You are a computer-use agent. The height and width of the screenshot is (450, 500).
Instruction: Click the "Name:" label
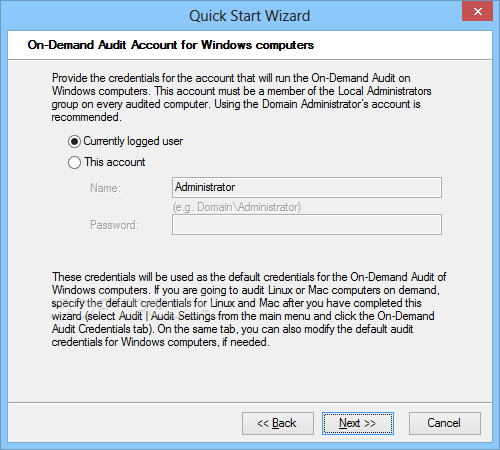[x=105, y=188]
